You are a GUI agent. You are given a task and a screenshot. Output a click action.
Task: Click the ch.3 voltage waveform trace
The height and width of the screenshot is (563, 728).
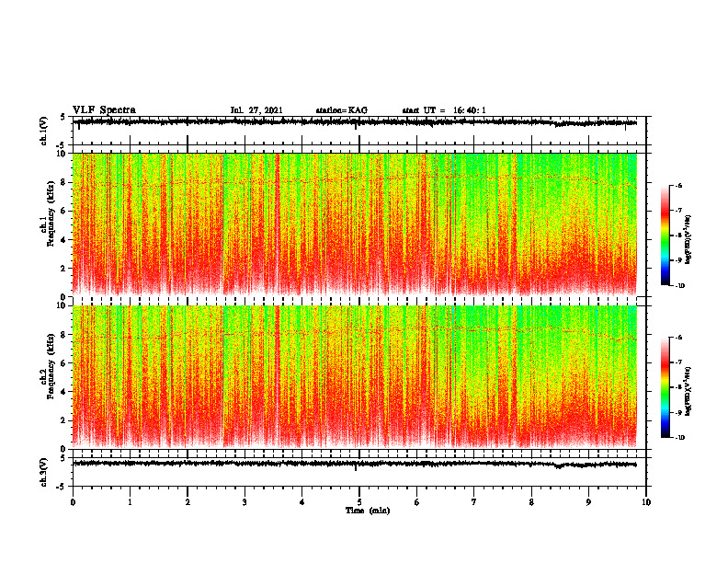point(355,464)
